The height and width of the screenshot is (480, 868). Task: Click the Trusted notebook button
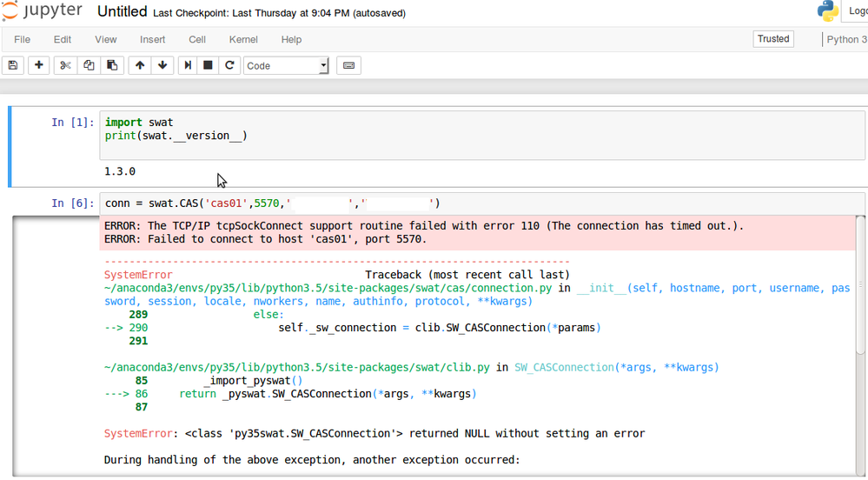point(772,39)
